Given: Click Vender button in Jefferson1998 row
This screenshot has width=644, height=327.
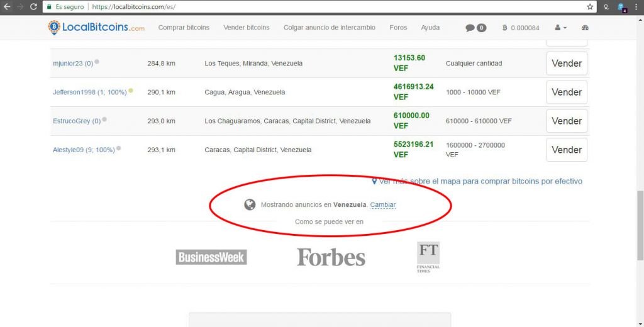Looking at the screenshot, I should (x=567, y=92).
